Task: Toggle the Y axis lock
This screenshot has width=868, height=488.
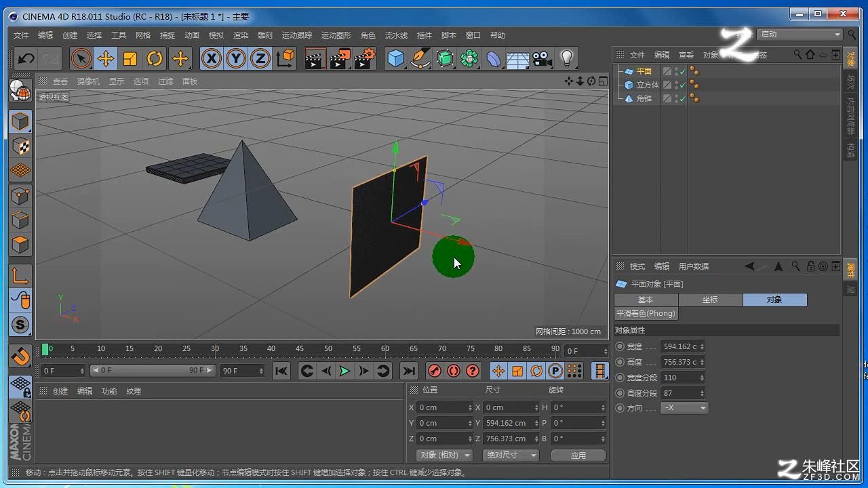Action: [236, 59]
